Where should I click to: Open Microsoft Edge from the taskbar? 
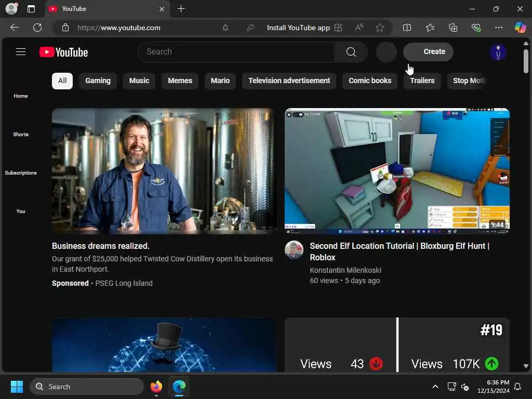(179, 387)
